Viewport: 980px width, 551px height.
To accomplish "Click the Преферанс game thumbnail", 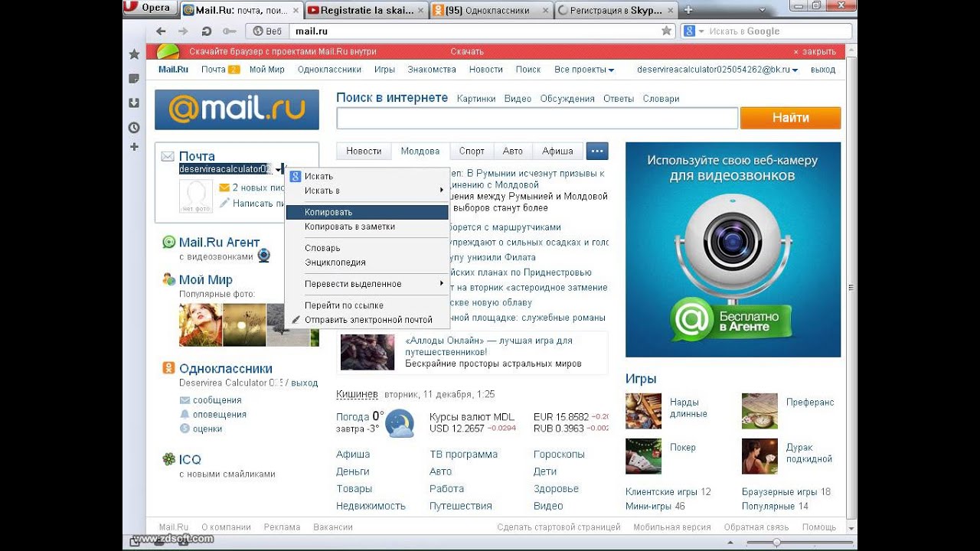I will 759,411.
